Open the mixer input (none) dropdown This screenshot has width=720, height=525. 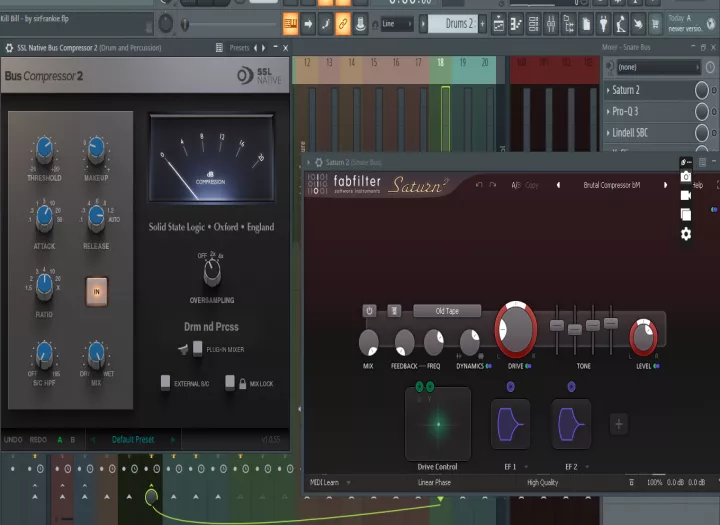pyautogui.click(x=658, y=67)
